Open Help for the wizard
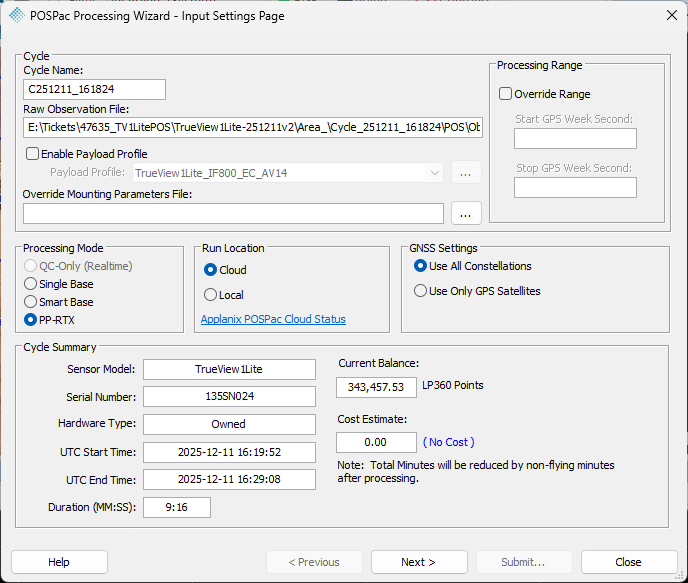Screen dimensions: 688x583 point(59,562)
